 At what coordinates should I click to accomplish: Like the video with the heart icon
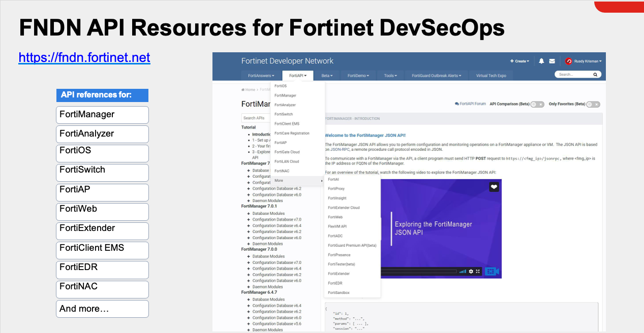tap(494, 187)
